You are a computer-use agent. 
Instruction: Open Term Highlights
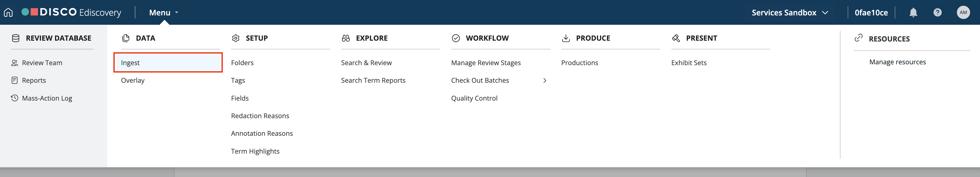[255, 151]
